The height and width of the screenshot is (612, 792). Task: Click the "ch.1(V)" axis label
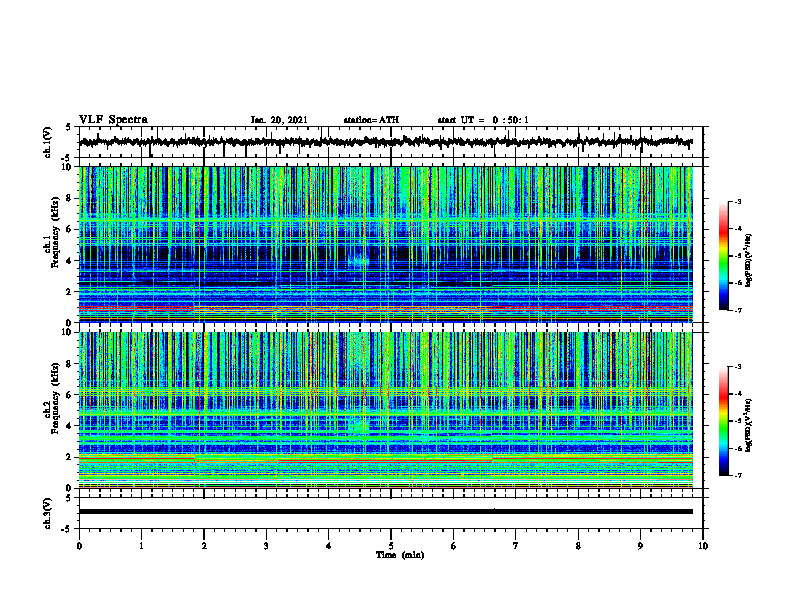48,142
